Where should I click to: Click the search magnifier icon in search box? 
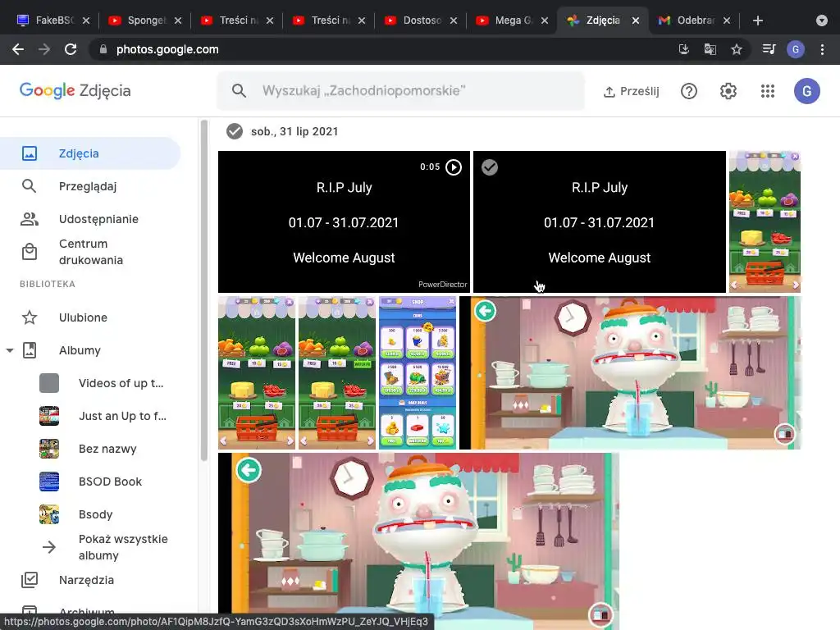point(239,91)
